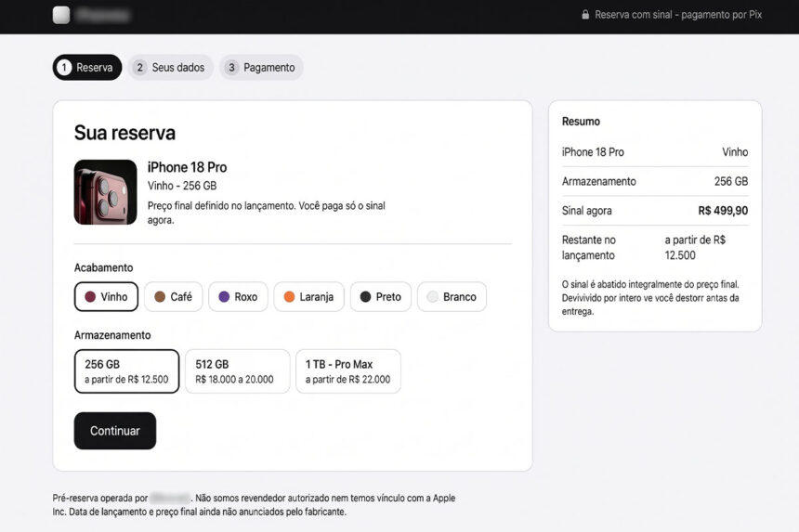Image resolution: width=799 pixels, height=532 pixels.
Task: Select the Roxo finish option
Action: point(238,297)
